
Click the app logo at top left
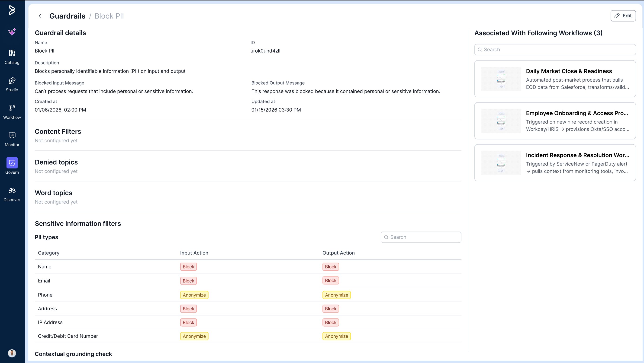pos(12,10)
